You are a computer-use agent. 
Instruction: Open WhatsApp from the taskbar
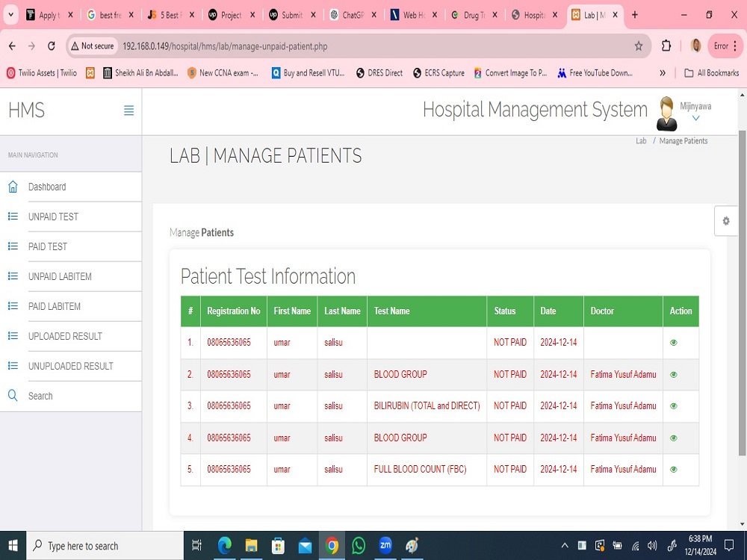click(359, 546)
